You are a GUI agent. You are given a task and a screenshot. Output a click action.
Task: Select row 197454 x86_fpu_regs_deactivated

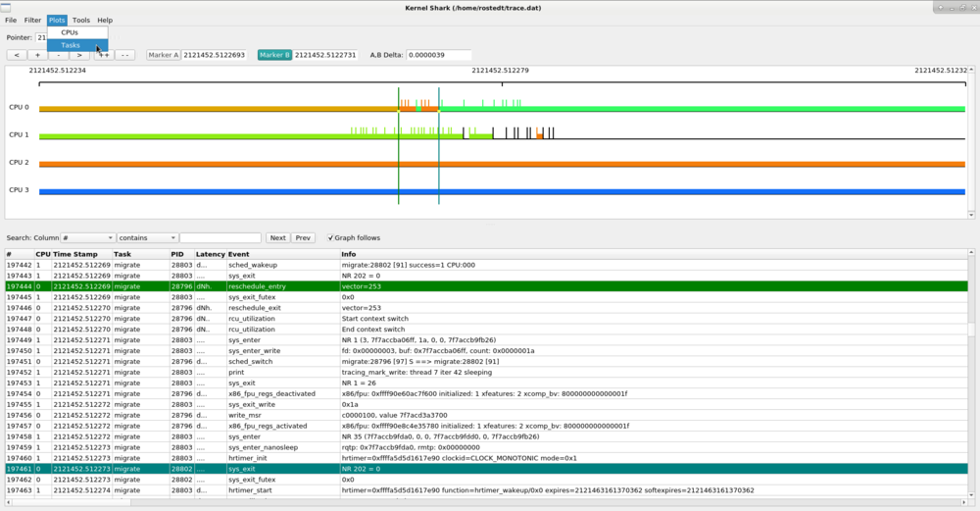tap(486, 394)
